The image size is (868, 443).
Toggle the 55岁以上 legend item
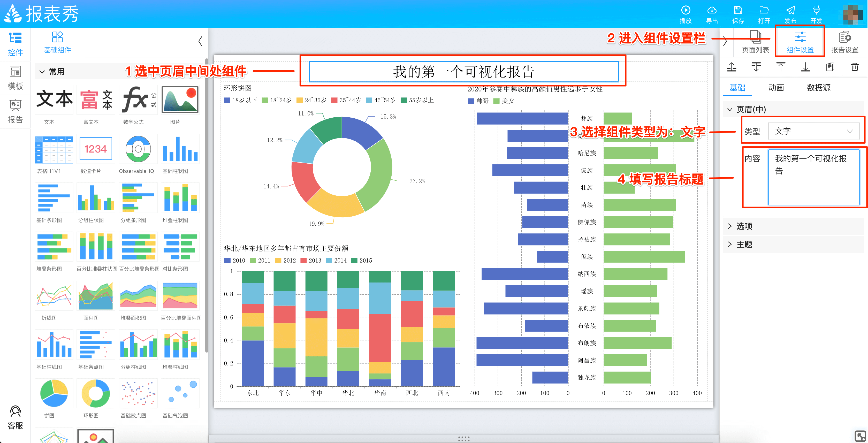(x=417, y=100)
